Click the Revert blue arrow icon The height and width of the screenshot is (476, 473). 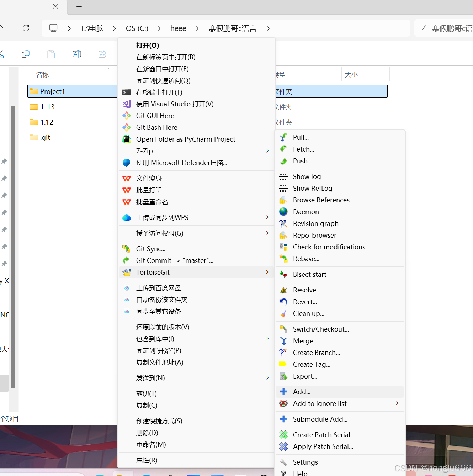pyautogui.click(x=283, y=302)
